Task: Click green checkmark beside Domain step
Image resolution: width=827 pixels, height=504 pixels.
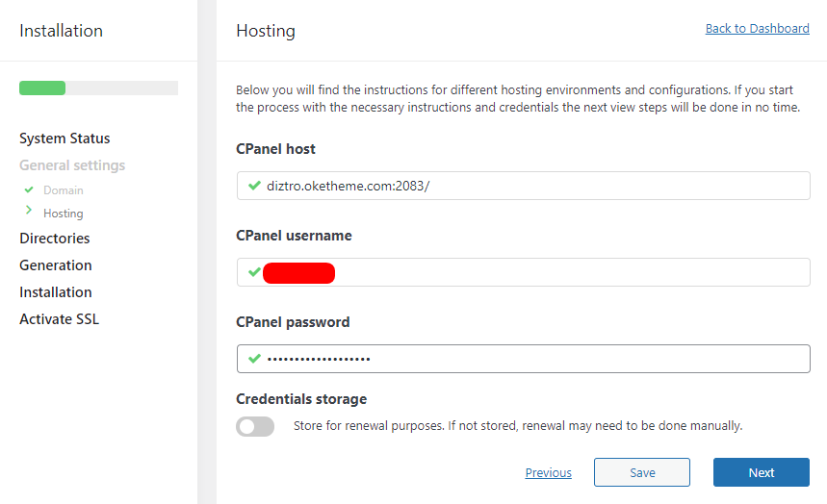Action: 29,190
